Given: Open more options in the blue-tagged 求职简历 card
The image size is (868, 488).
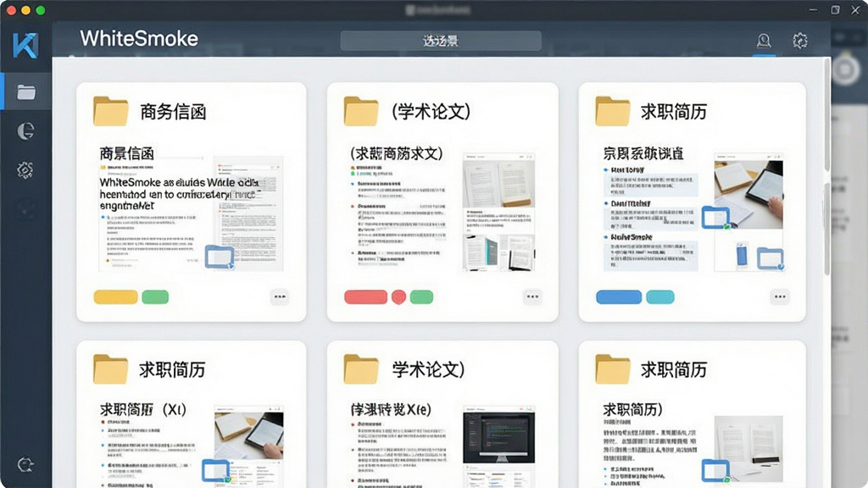Looking at the screenshot, I should pyautogui.click(x=780, y=297).
